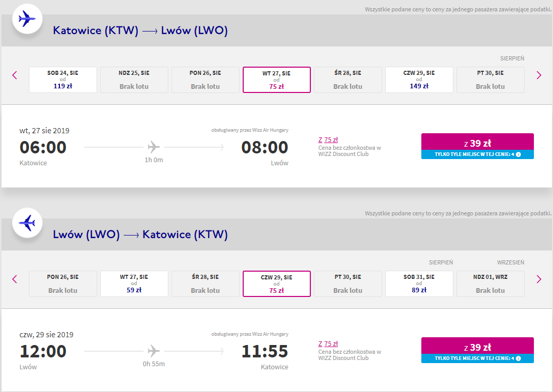553x392 pixels.
Task: Choose outbound date WT 27, SIE 75 zł
Action: point(276,80)
